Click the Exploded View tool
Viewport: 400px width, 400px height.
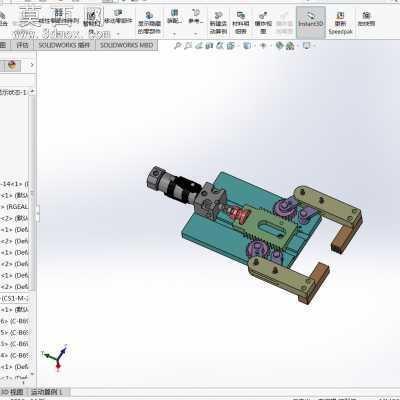point(263,23)
